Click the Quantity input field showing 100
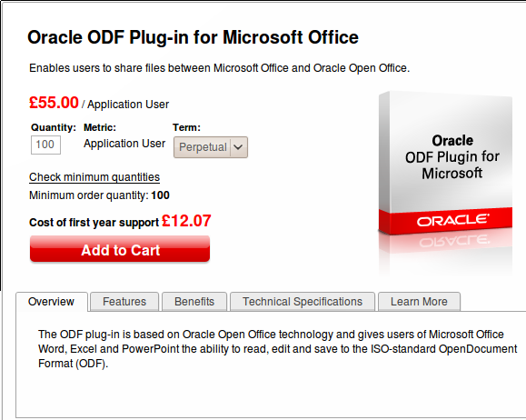This screenshot has height=420, width=526. 45,145
